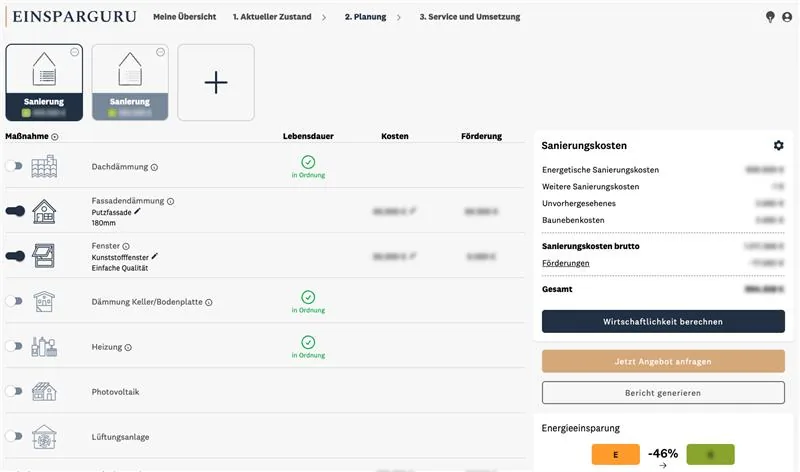800x472 pixels.
Task: Edit Kunststofffenster with pencil icon
Action: 155,256
